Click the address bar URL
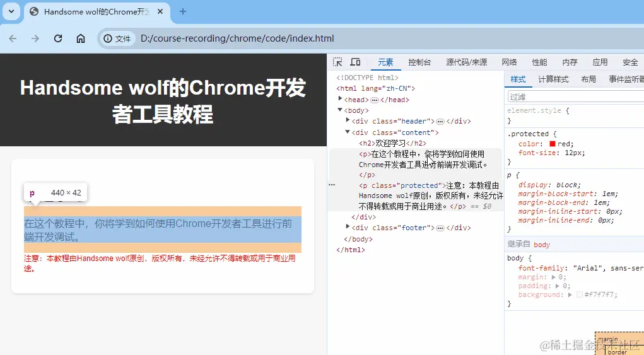The width and height of the screenshot is (644, 355). [x=237, y=38]
